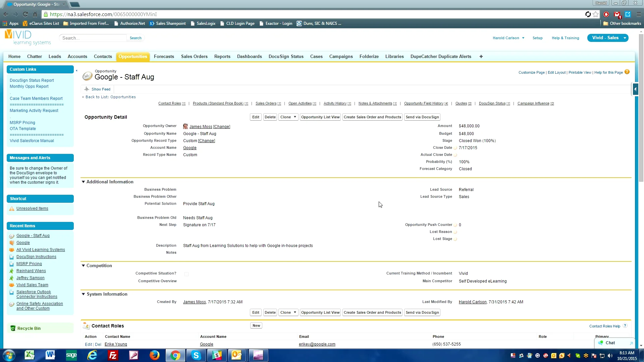Click top Send via DocuSign button
Screen dimensions: 644x362
[x=422, y=117]
